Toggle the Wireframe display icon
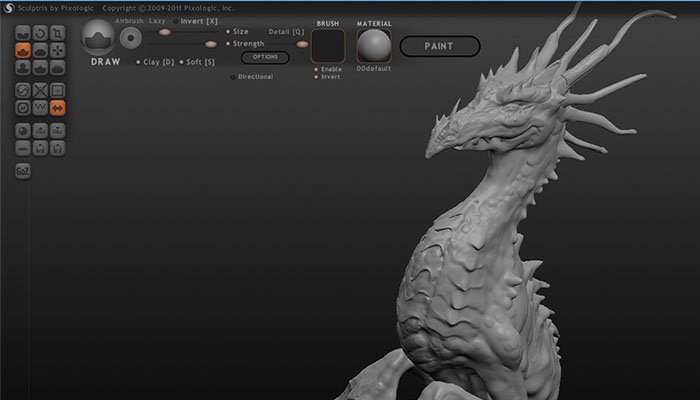This screenshot has width=700, height=400. pos(40,107)
